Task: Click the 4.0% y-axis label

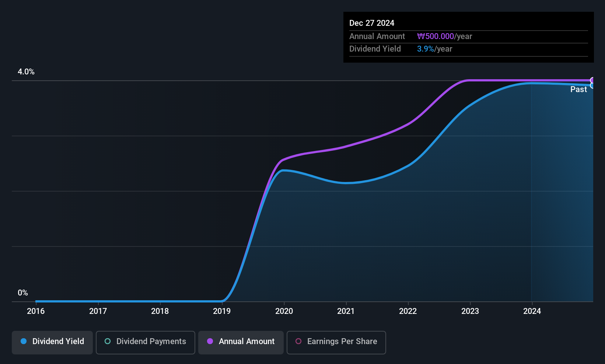Action: coord(26,72)
